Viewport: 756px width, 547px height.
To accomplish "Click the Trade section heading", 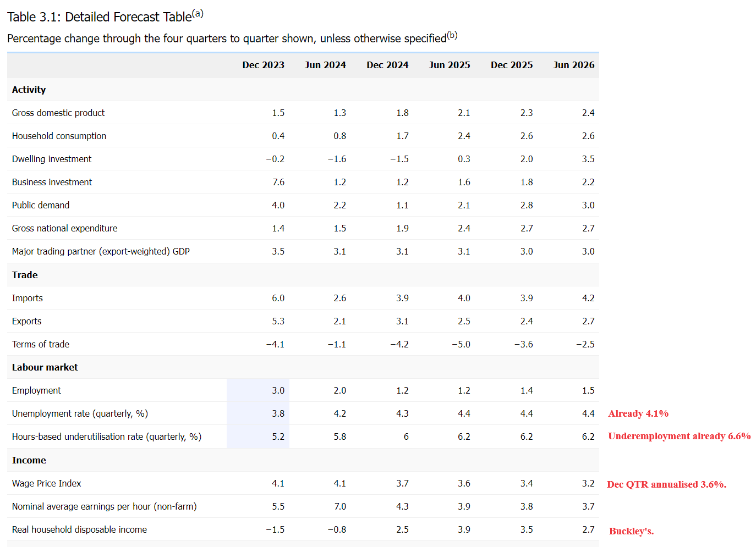I will [x=25, y=275].
